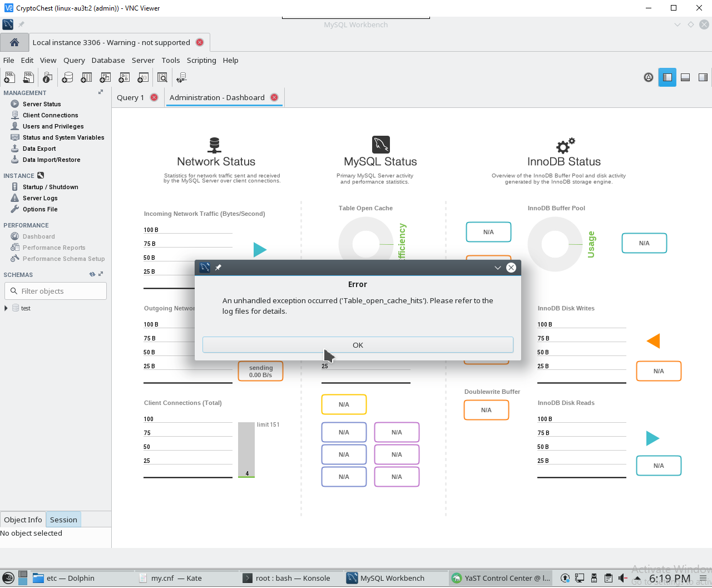Expand the Schemas section panel

101,274
